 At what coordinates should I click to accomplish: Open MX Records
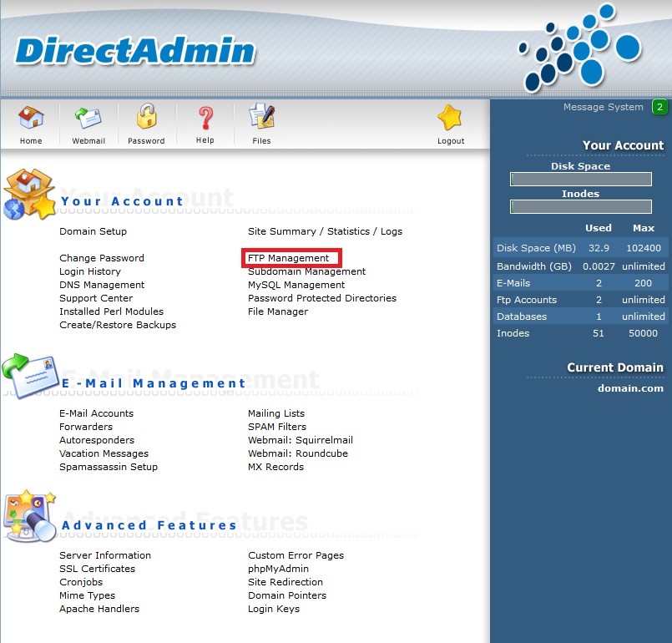point(275,467)
